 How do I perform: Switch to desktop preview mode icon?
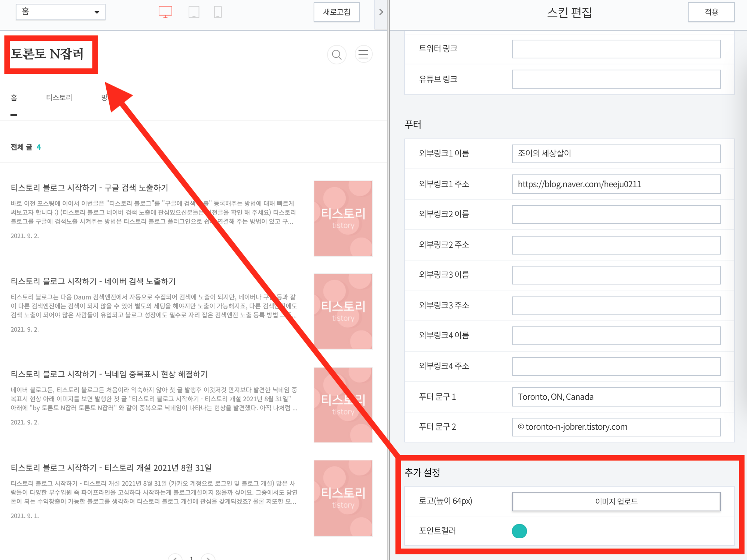(x=165, y=12)
